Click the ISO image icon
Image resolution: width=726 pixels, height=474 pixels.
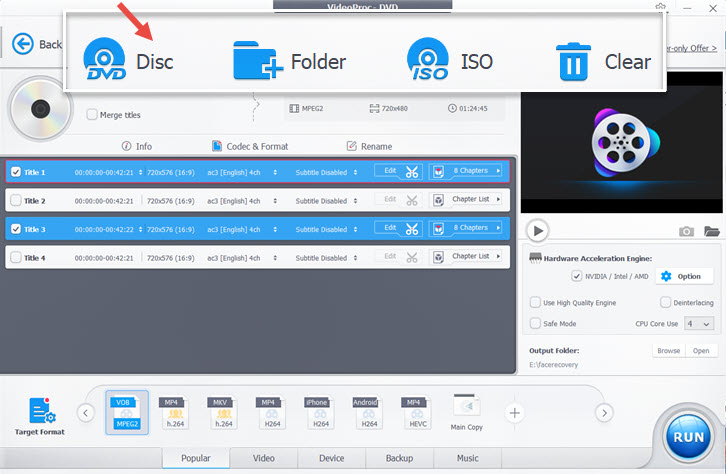coord(428,59)
